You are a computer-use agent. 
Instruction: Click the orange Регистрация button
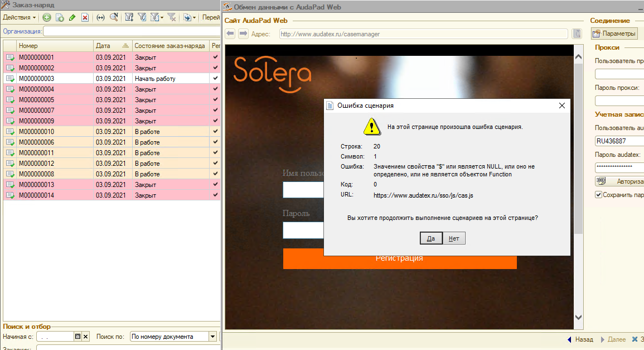400,258
